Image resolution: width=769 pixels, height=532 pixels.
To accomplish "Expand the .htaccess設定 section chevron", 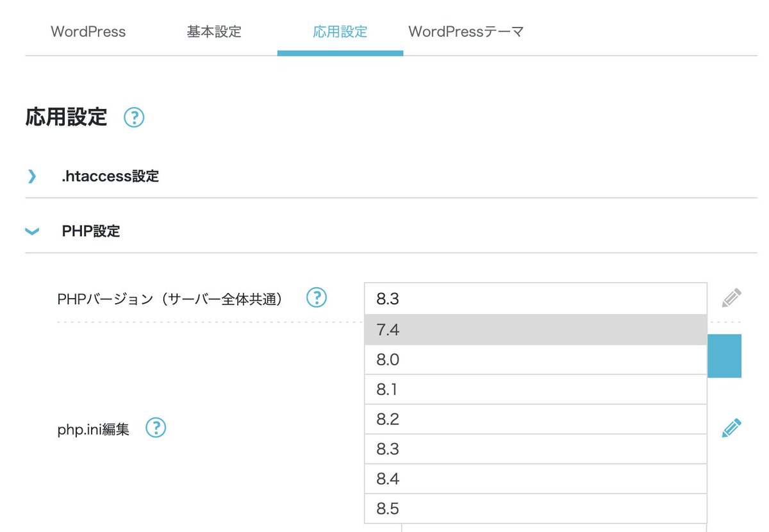I will 32,176.
